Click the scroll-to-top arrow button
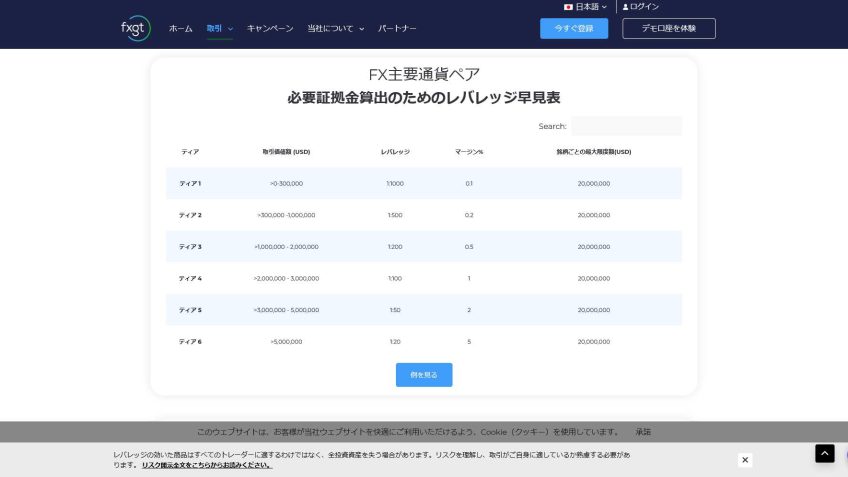Image resolution: width=848 pixels, height=477 pixels. point(824,454)
